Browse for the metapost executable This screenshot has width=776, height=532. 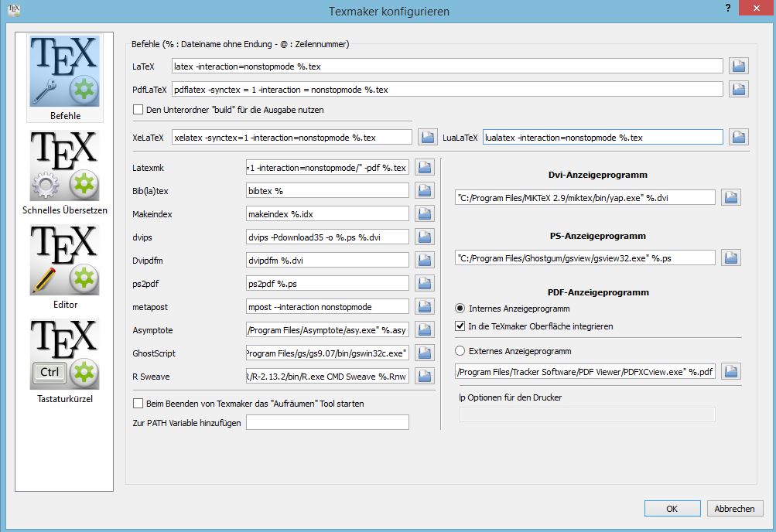click(425, 306)
